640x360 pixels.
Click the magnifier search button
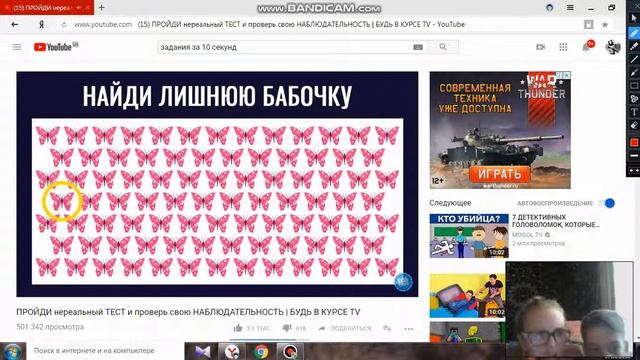coord(443,47)
